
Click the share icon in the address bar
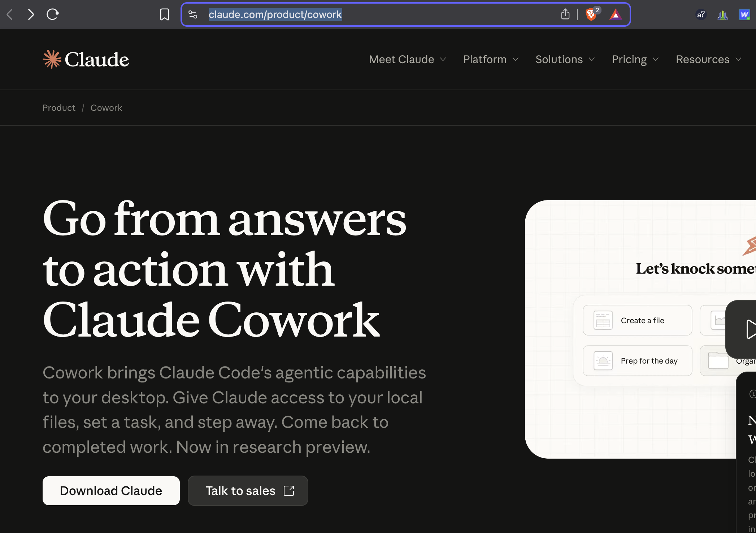565,14
